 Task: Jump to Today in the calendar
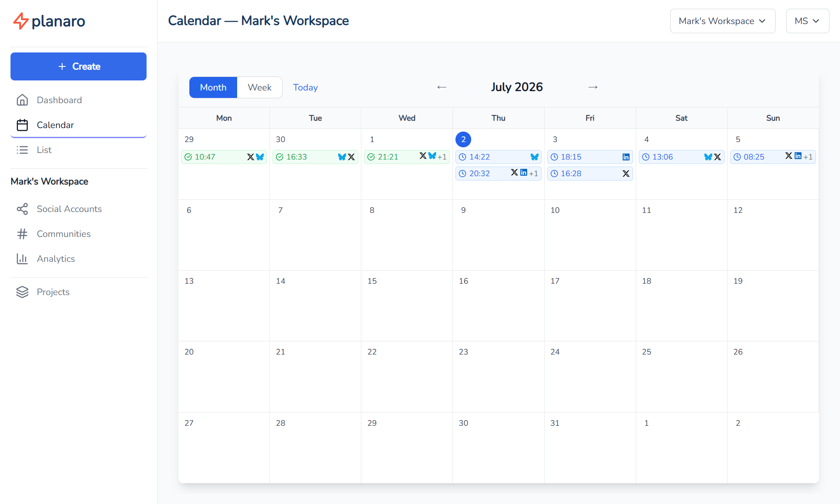click(x=305, y=87)
